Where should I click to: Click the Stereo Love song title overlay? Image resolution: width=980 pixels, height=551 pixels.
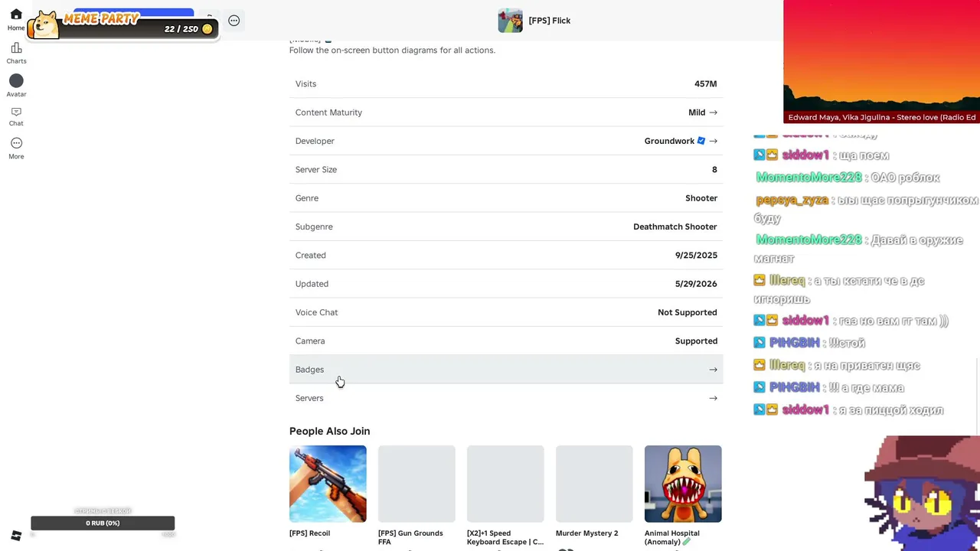click(882, 117)
